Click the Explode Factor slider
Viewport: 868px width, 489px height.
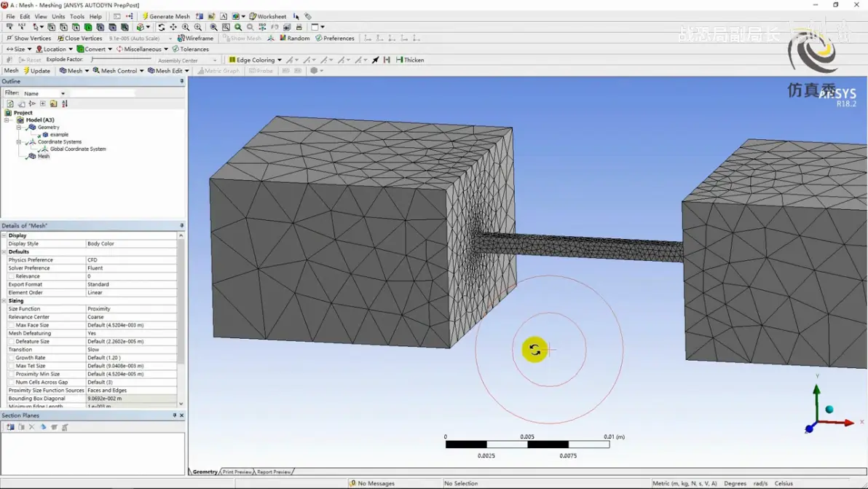coord(121,59)
